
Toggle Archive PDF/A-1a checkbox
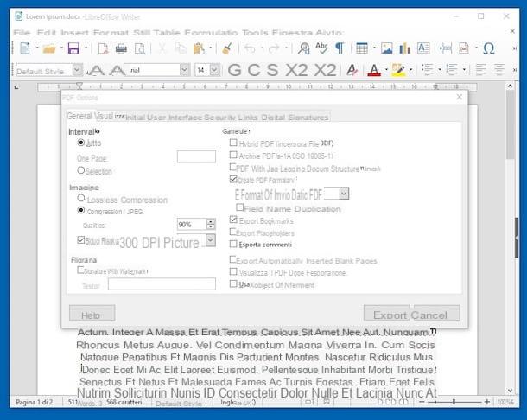coord(233,155)
